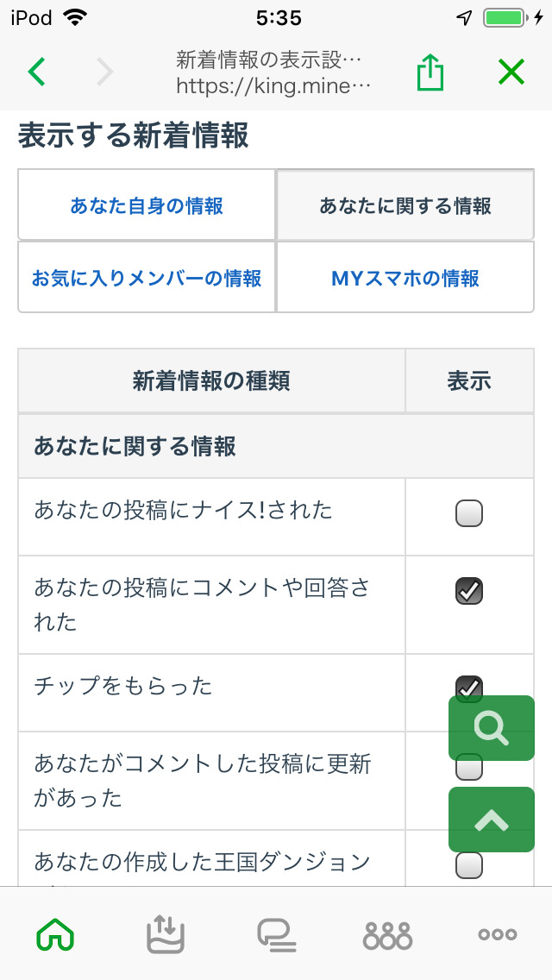Switch to あなた自身の情報 tab
552x980 pixels.
pos(147,205)
